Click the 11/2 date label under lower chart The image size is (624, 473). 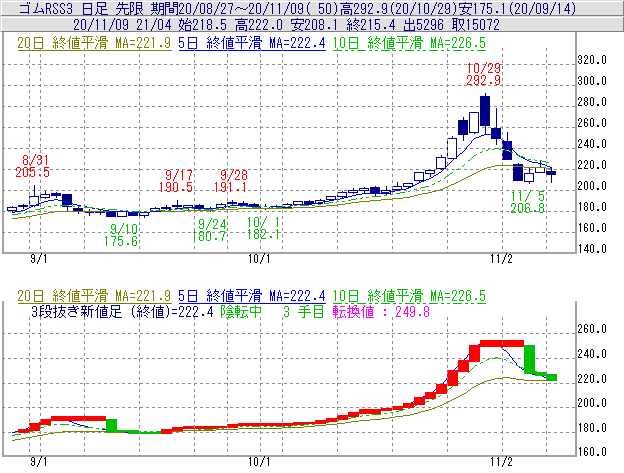point(501,462)
